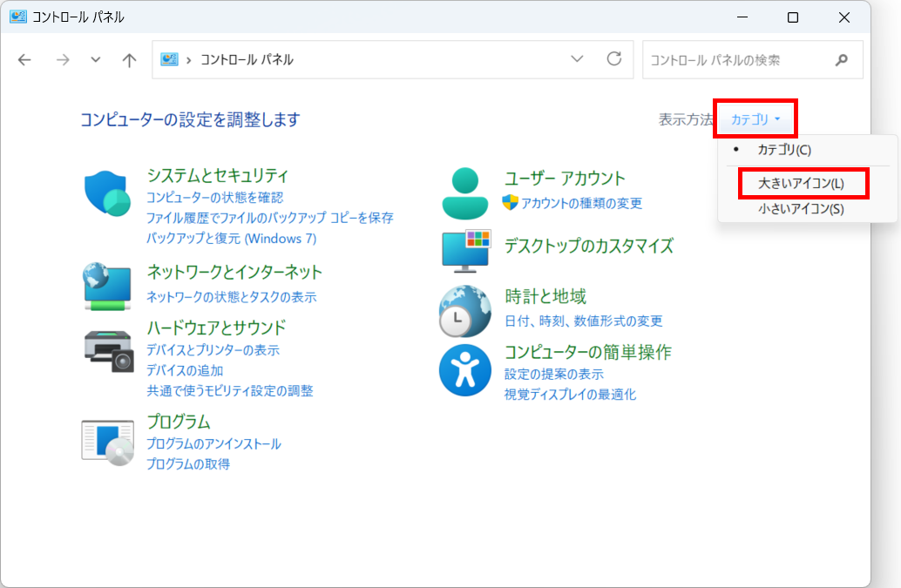Open the ユーザー アカウント icon

click(464, 192)
